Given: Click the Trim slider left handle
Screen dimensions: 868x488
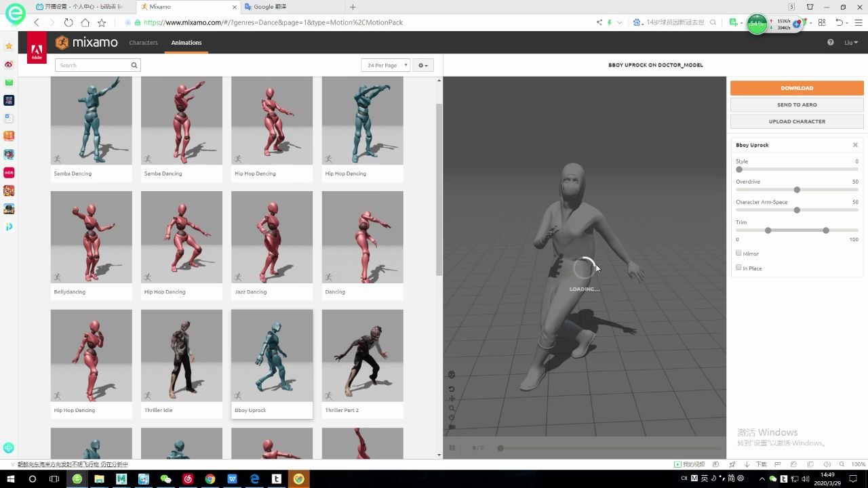Looking at the screenshot, I should coord(768,230).
